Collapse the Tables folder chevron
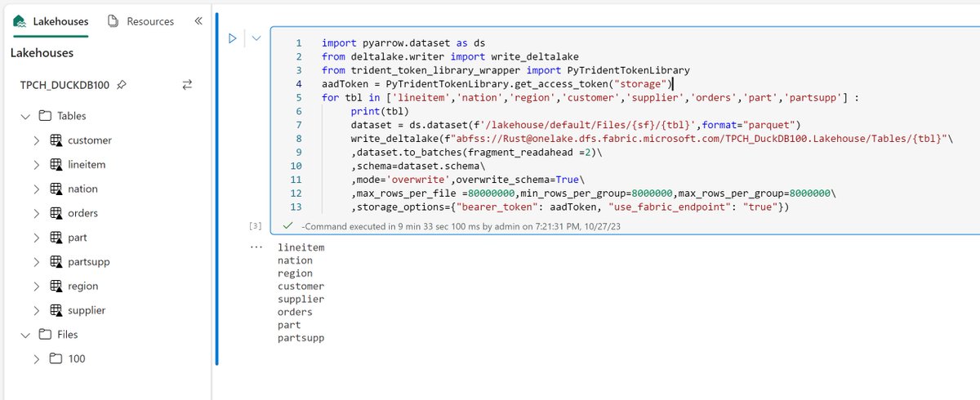Image resolution: width=980 pixels, height=400 pixels. click(25, 116)
